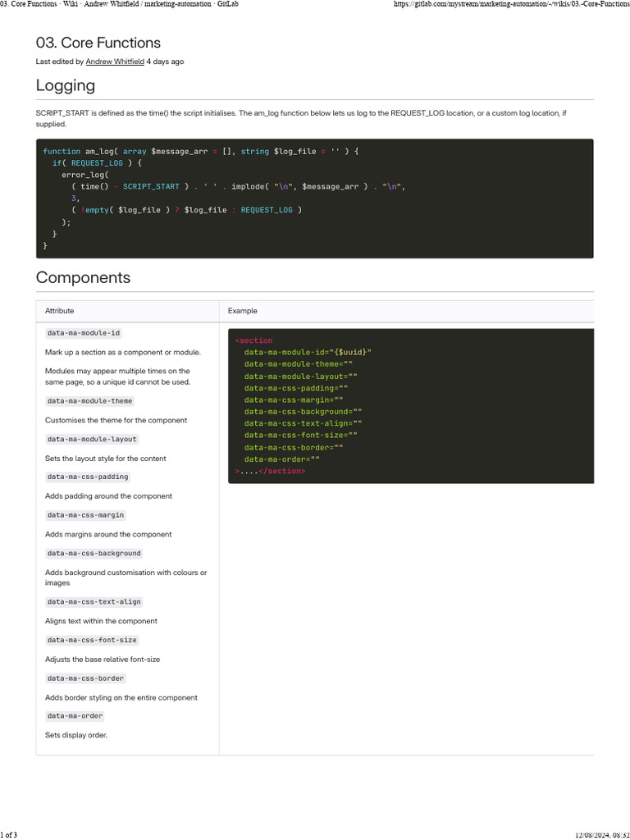Click the gitlab.com wiki URL in page header
Image resolution: width=630 pixels, height=840 pixels.
(511, 4)
